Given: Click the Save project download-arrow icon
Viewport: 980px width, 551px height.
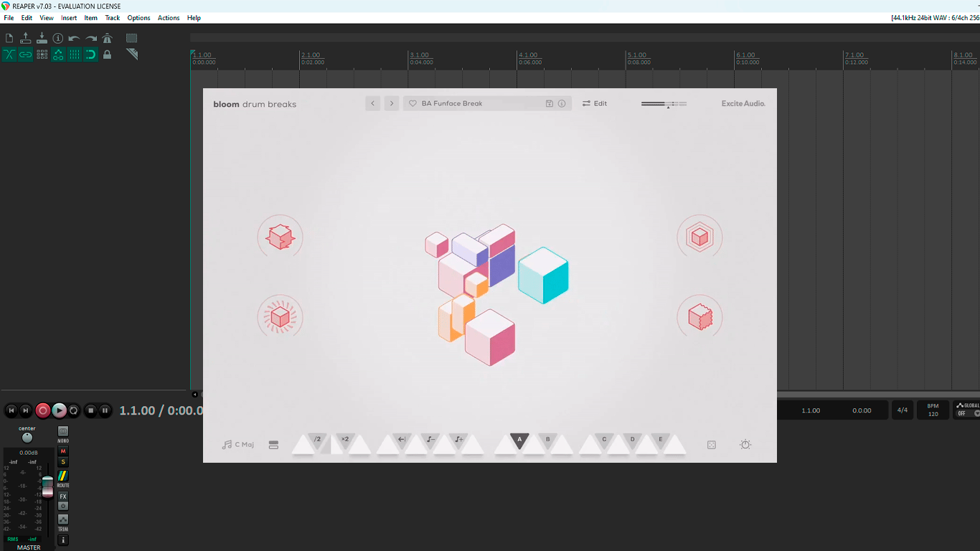Looking at the screenshot, I should 42,38.
